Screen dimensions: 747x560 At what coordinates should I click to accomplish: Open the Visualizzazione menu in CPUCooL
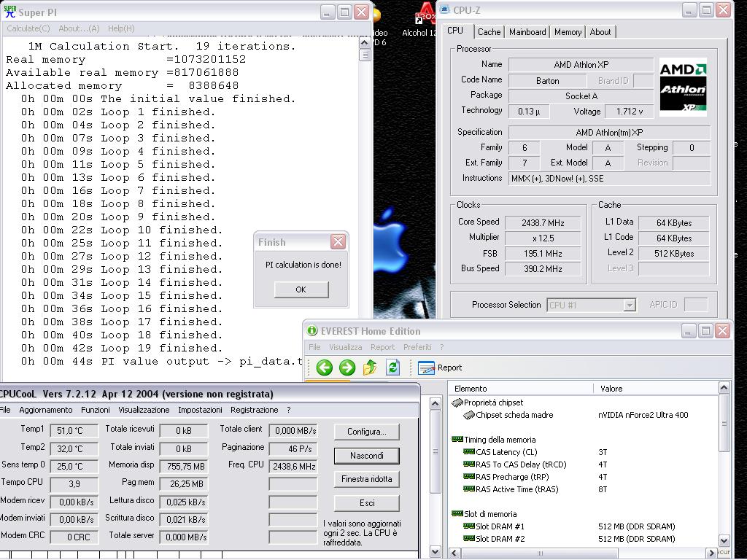pyautogui.click(x=144, y=410)
